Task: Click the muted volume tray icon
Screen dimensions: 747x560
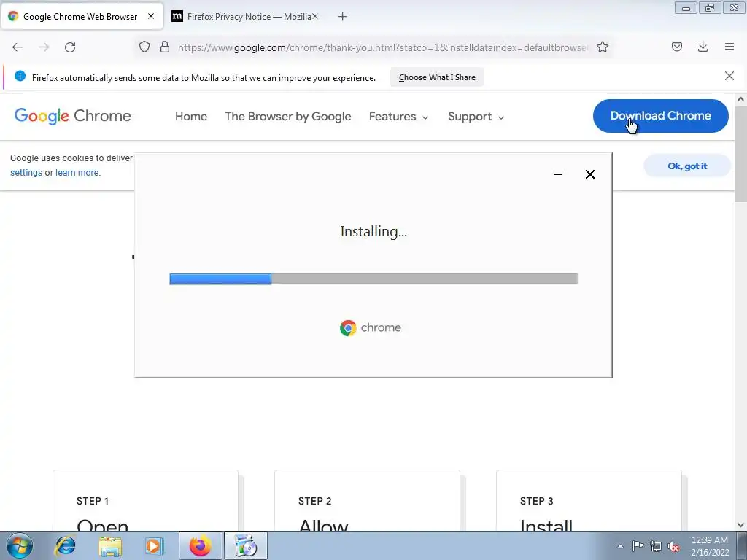Action: click(x=673, y=546)
